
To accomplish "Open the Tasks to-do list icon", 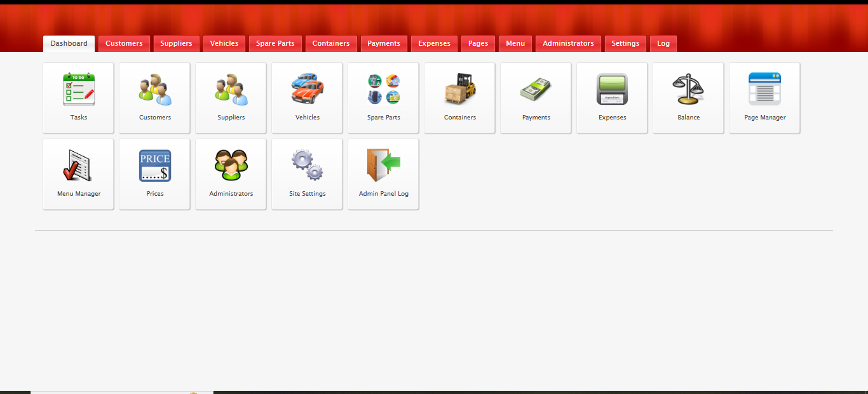I will click(x=79, y=90).
